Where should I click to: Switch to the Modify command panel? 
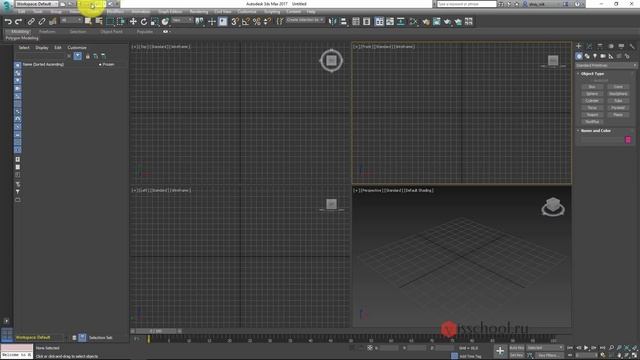pos(589,46)
